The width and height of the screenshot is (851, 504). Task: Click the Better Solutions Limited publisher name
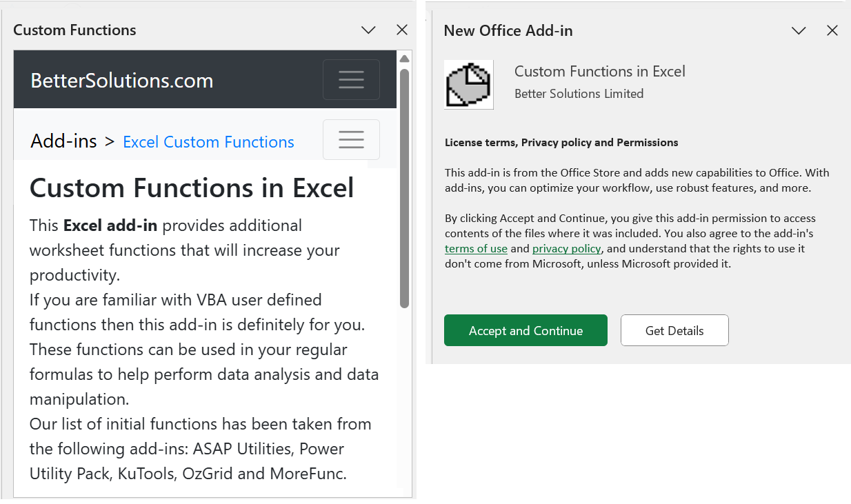coord(579,94)
